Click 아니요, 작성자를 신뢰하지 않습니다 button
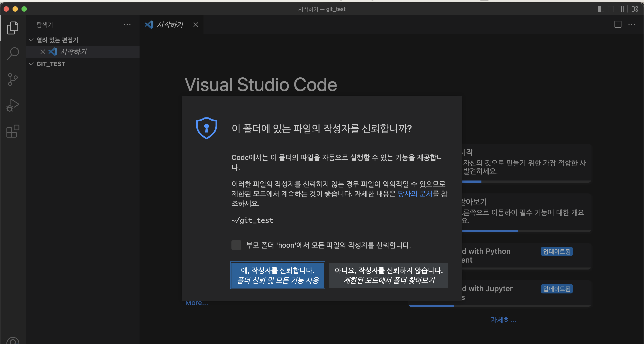The width and height of the screenshot is (644, 344). click(389, 275)
